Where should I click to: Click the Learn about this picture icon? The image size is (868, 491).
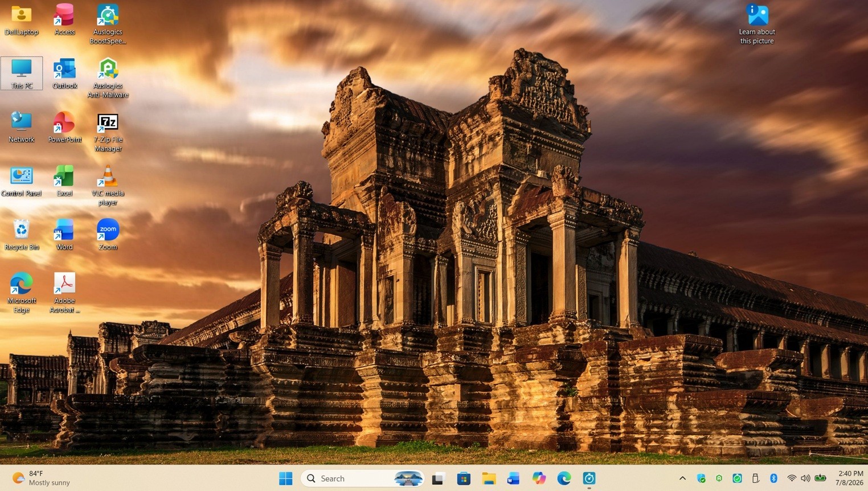pyautogui.click(x=757, y=24)
